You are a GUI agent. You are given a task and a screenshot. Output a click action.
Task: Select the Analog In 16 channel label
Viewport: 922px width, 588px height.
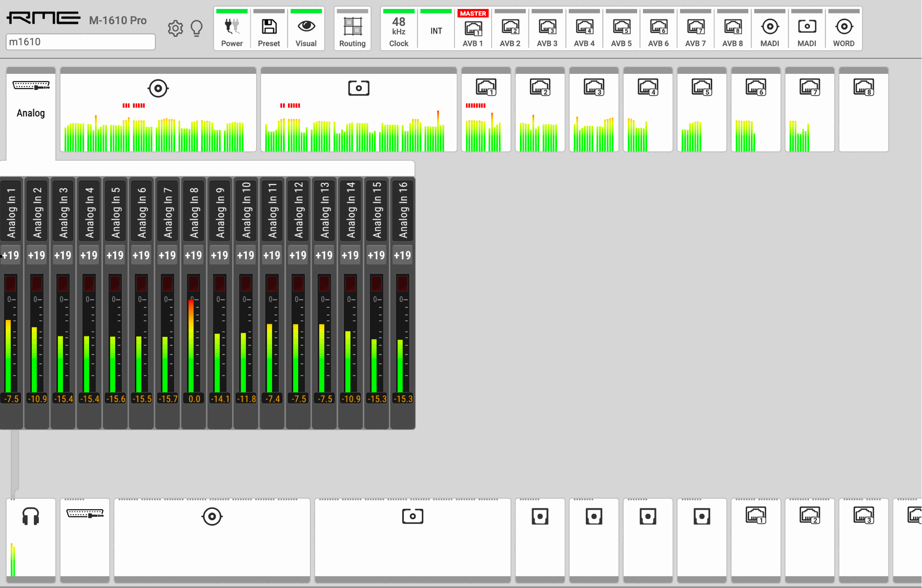(403, 209)
